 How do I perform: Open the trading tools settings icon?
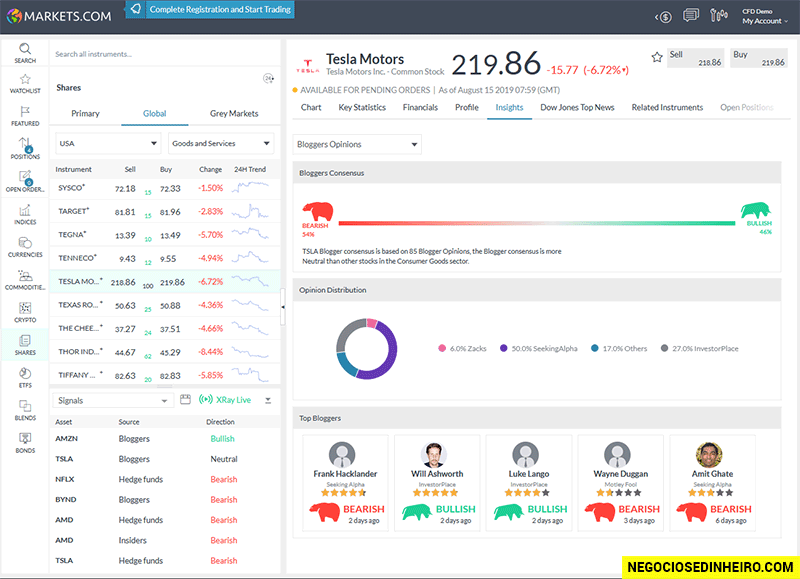718,15
